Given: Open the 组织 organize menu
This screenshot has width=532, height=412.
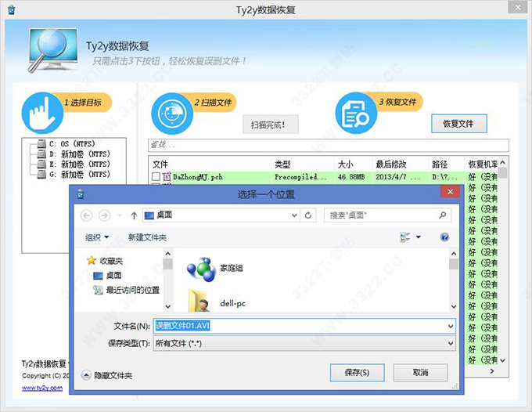Looking at the screenshot, I should tap(97, 237).
